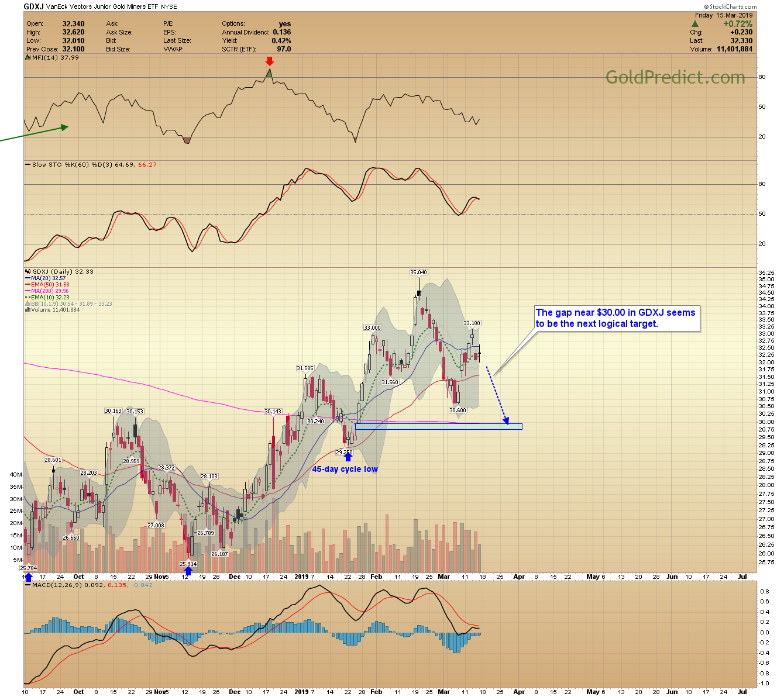
Task: Click the 30.143 price label
Action: (273, 412)
